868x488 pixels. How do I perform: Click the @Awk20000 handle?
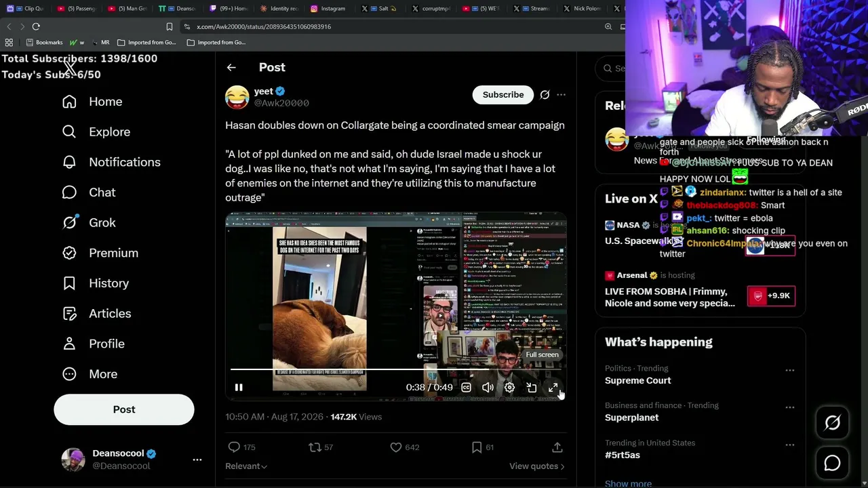pos(281,103)
